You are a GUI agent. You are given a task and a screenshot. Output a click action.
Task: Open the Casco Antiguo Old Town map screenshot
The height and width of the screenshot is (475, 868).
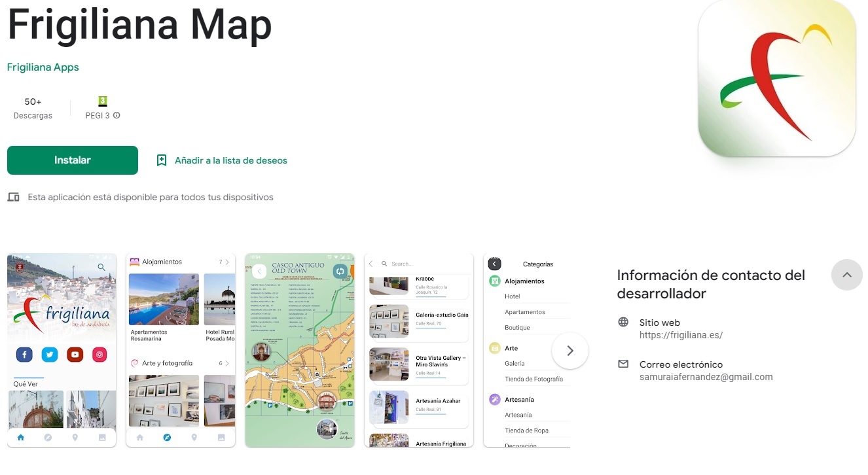coord(300,351)
